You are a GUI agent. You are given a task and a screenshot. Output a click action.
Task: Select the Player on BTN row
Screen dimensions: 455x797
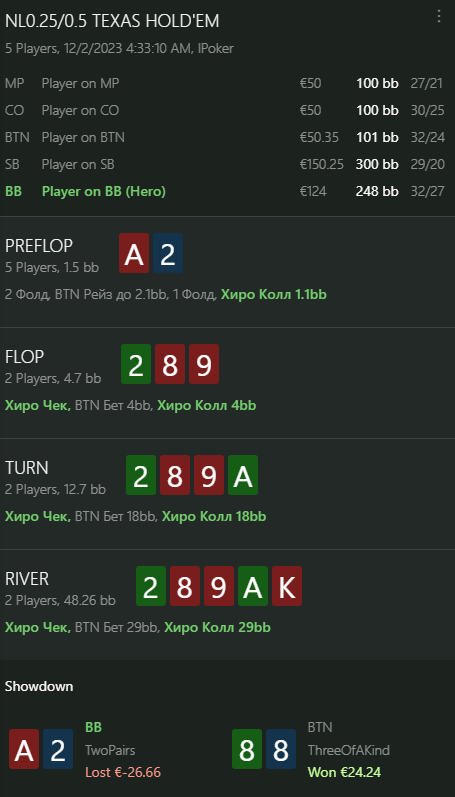coord(225,137)
